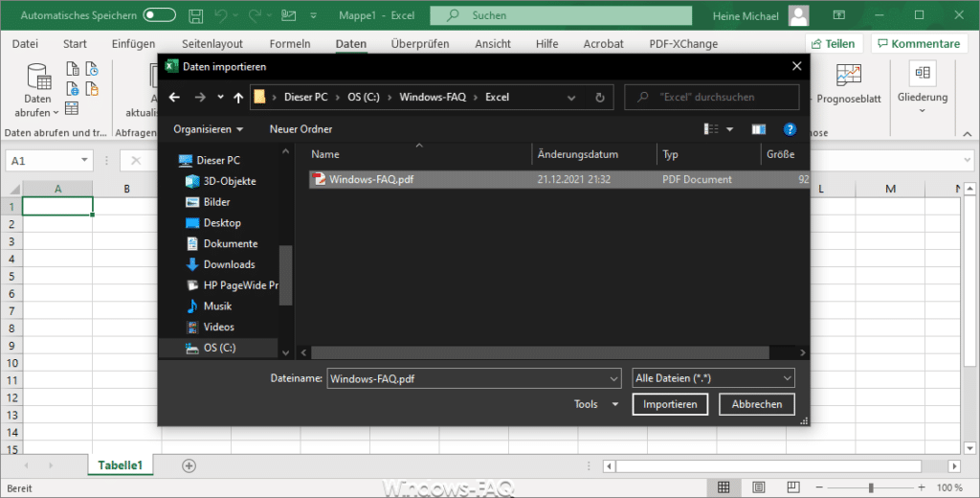Click the Abbrechen button
980x498 pixels.
click(x=757, y=404)
